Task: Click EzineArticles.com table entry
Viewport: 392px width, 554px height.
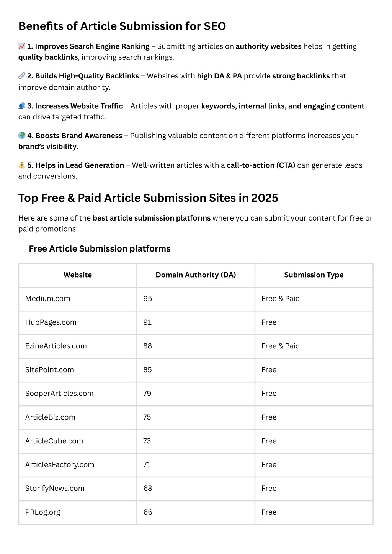Action: pos(56,346)
